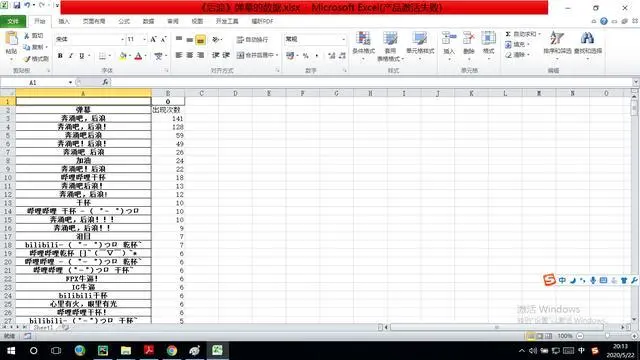Open Excel Help question mark
The image size is (640, 360).
pos(604,21)
